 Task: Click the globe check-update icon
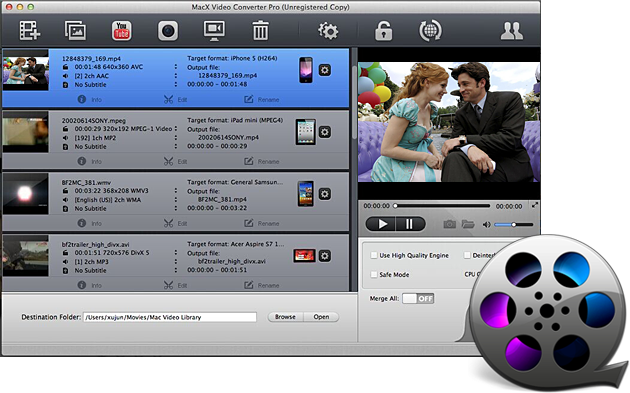click(x=430, y=31)
